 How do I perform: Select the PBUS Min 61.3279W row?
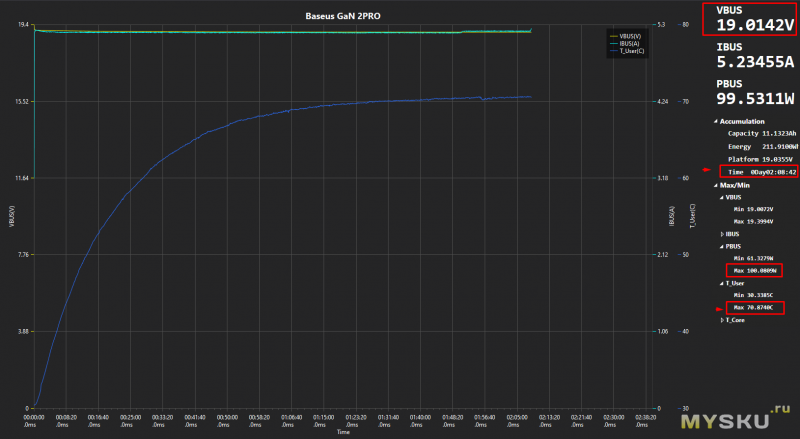tap(753, 258)
